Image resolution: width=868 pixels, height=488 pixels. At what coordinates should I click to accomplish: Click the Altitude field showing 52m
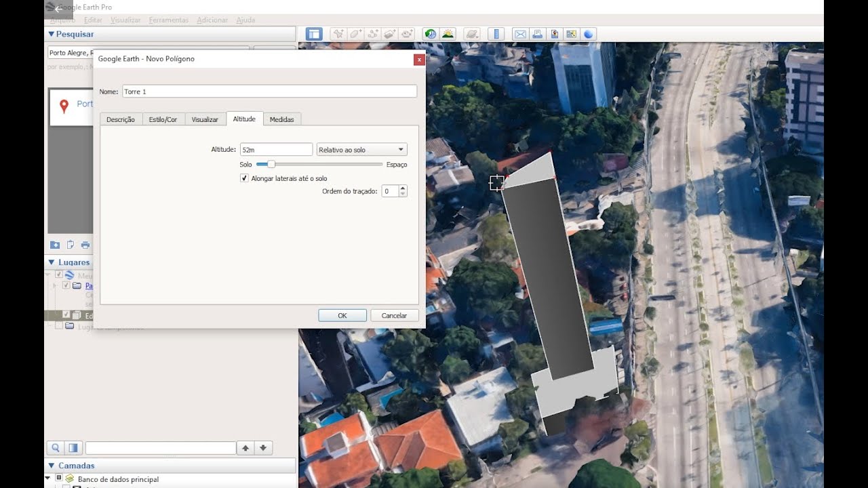tap(276, 149)
